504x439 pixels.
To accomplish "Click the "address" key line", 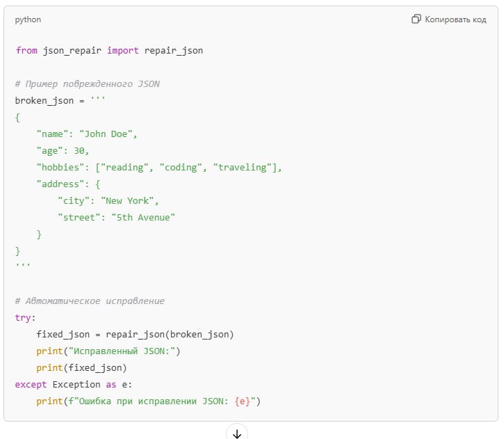I will pos(68,184).
